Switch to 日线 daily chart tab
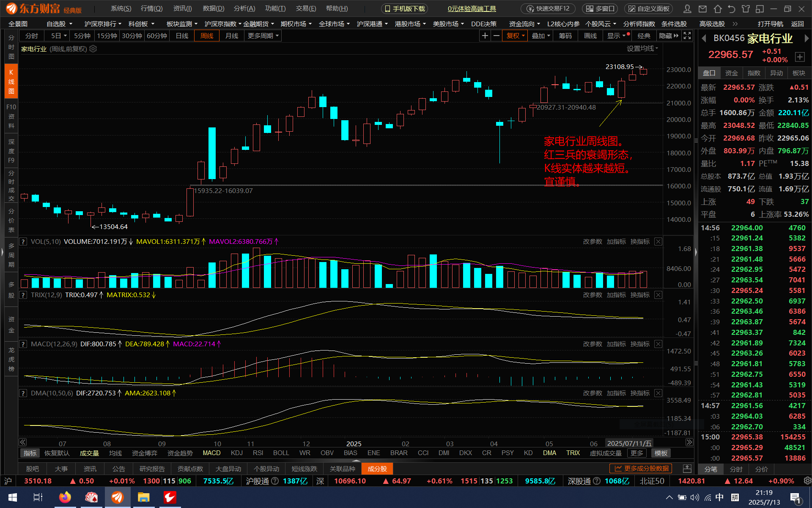Viewport: 812px width, 508px height. tap(182, 36)
